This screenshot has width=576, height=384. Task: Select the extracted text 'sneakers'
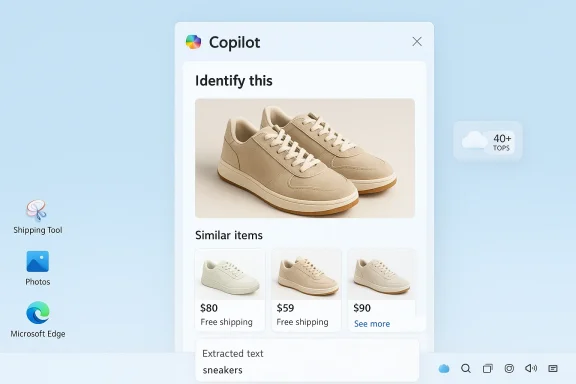tap(222, 370)
